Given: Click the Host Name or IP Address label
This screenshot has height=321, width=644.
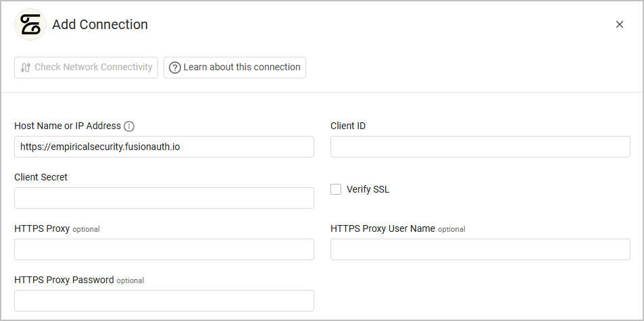Looking at the screenshot, I should [68, 126].
